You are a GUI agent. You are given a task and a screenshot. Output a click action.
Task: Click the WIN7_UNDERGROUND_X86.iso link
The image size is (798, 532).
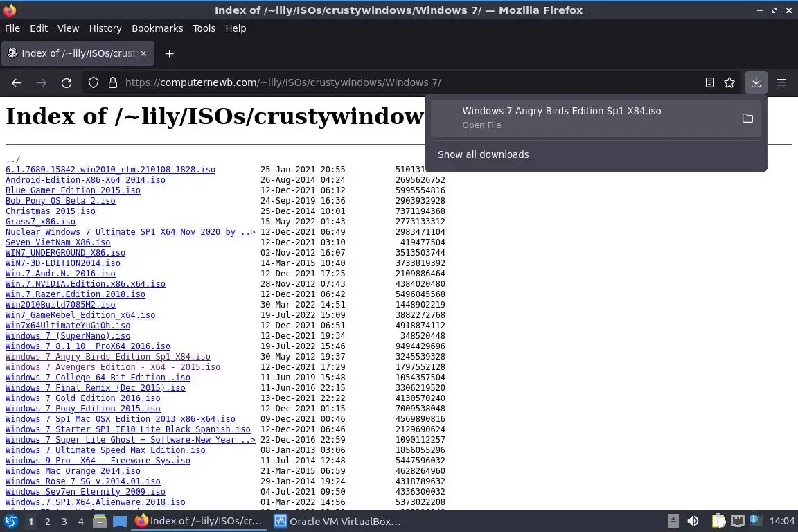coord(65,253)
